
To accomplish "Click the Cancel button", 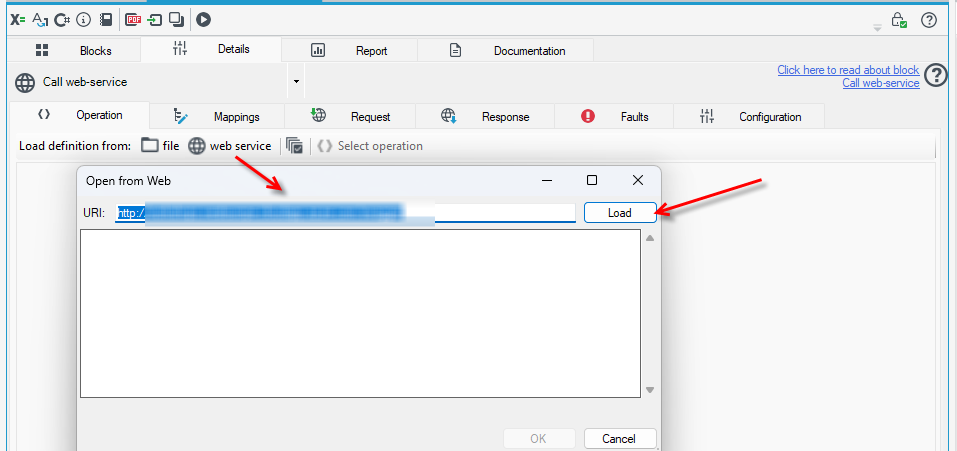I will pos(620,439).
